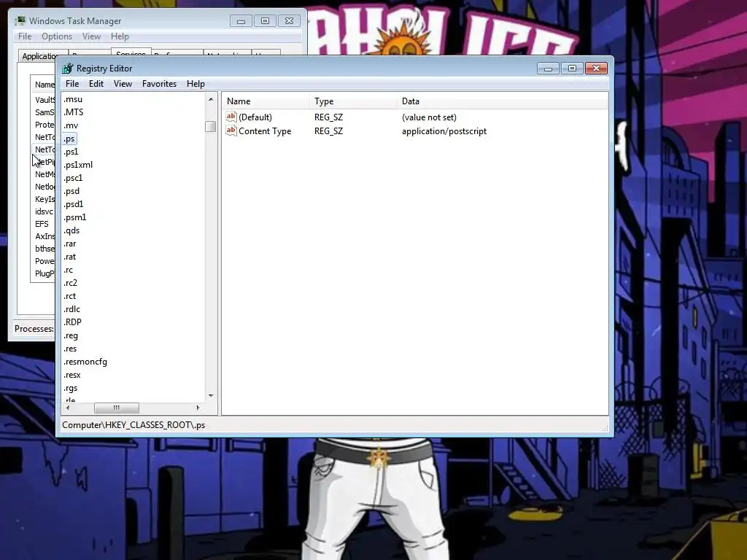This screenshot has width=747, height=560.
Task: Select the .resmoncfg registry key
Action: point(85,362)
